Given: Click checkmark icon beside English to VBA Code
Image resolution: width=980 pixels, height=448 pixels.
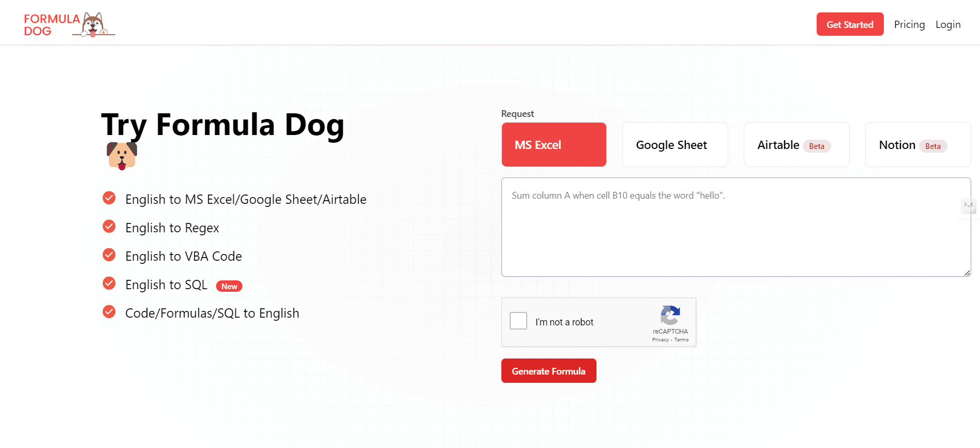Looking at the screenshot, I should coord(109,255).
